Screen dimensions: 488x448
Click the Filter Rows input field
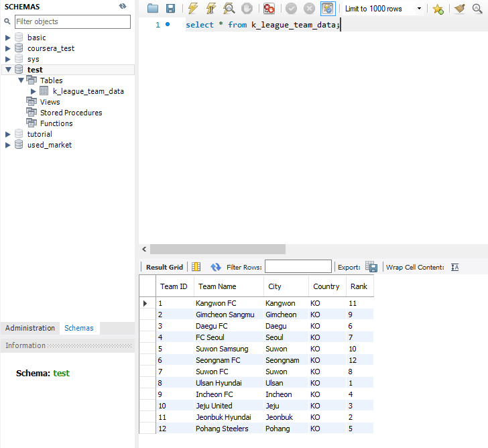point(298,266)
